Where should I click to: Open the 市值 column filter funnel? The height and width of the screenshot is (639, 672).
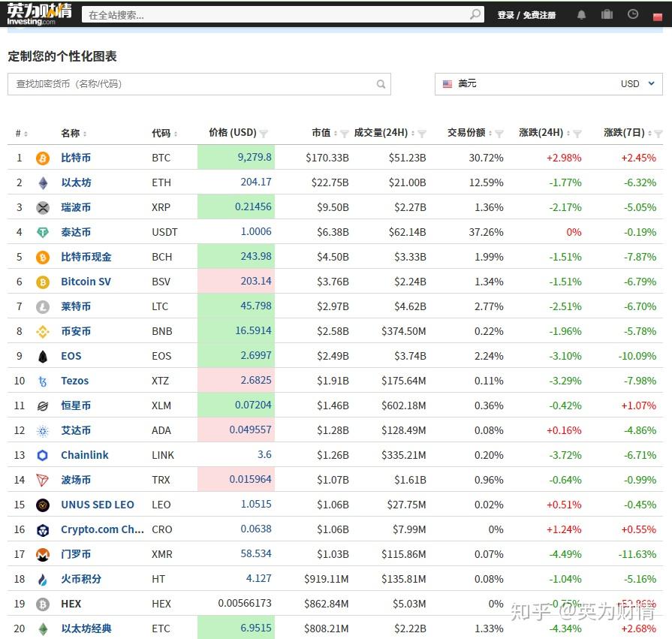click(344, 134)
